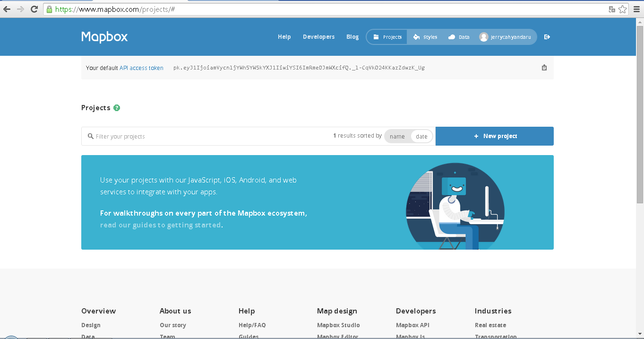Open the Help menu item

point(284,37)
